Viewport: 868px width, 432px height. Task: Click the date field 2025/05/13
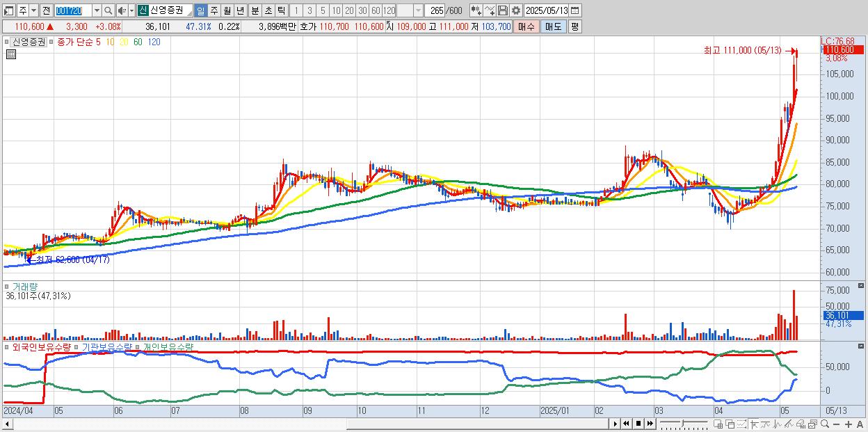tap(546, 10)
